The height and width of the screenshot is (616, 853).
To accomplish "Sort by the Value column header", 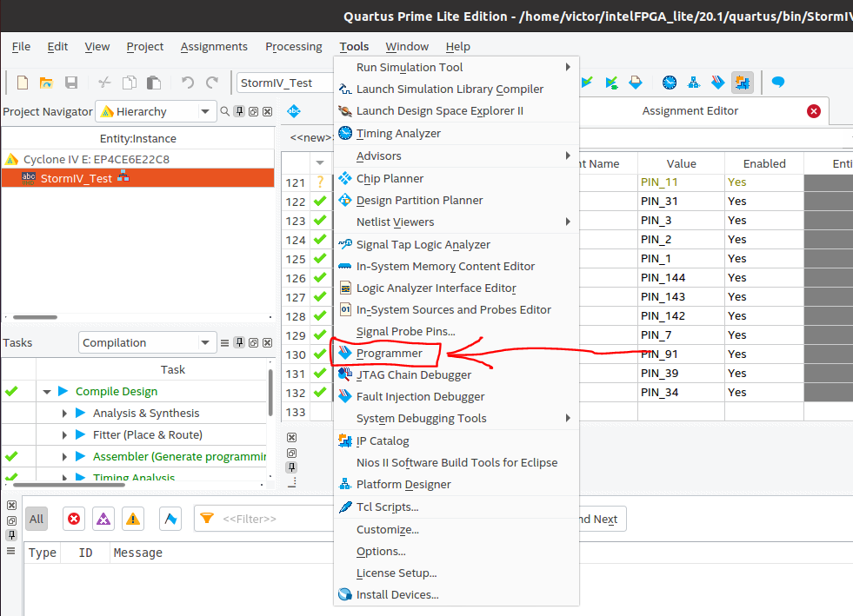I will click(681, 163).
